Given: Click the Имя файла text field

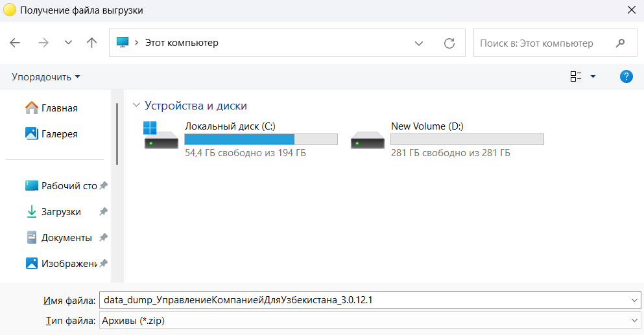Looking at the screenshot, I should click(363, 300).
